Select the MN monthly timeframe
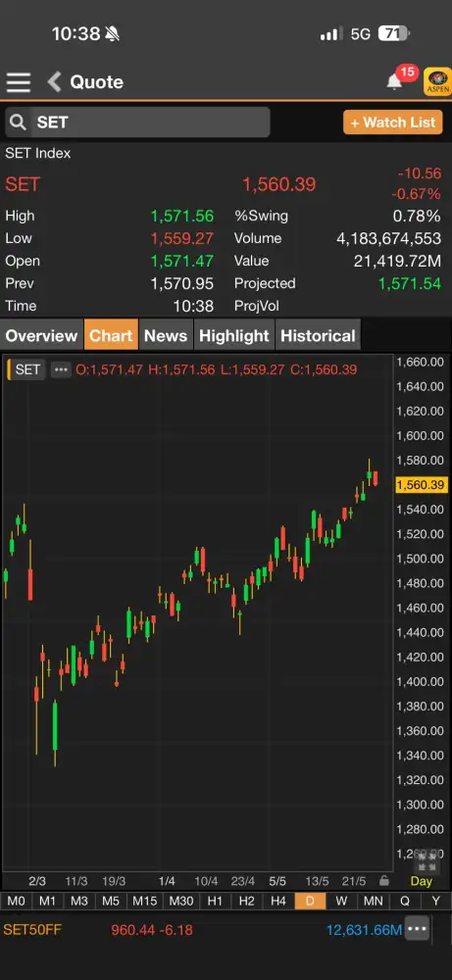 (x=374, y=901)
